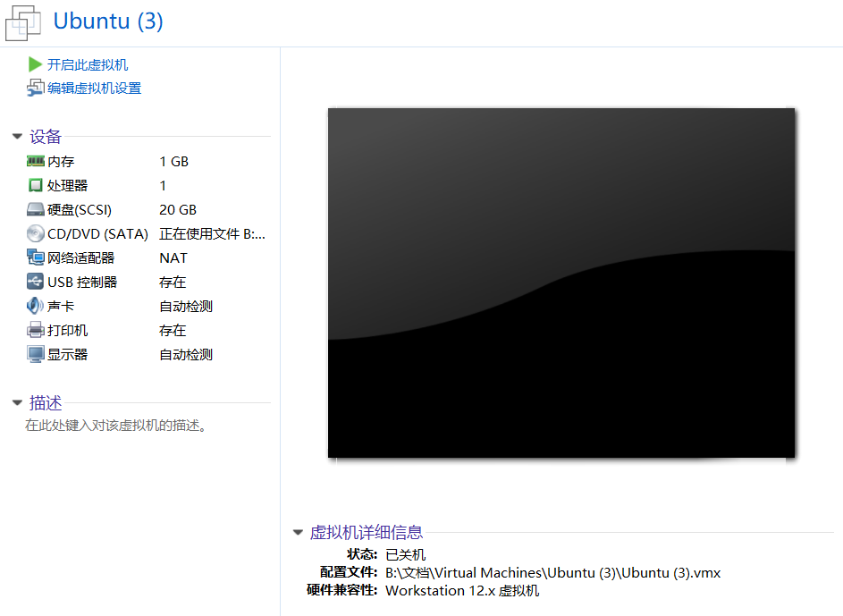Screen dimensions: 843x616
Task: Open the 硬盘(SCSI) device label
Action: (x=80, y=210)
